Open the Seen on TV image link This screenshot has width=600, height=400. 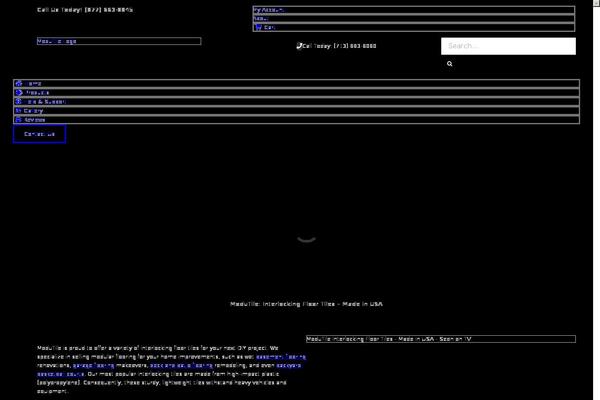(441, 339)
